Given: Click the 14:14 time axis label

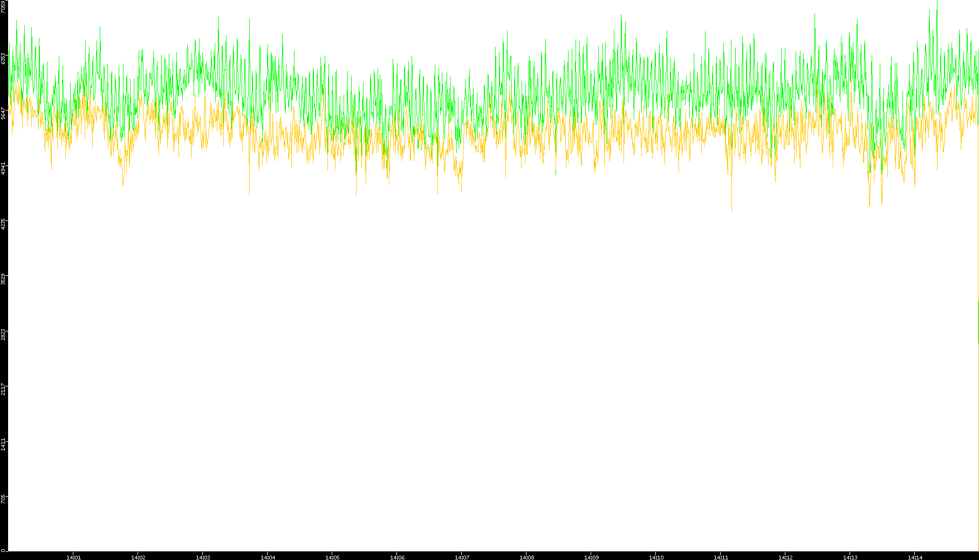Looking at the screenshot, I should pyautogui.click(x=915, y=557).
